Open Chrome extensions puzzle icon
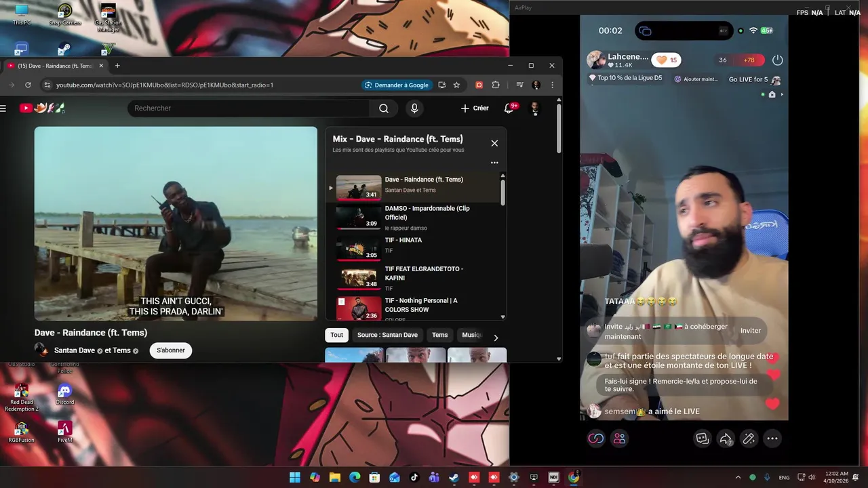This screenshot has width=868, height=488. 496,85
